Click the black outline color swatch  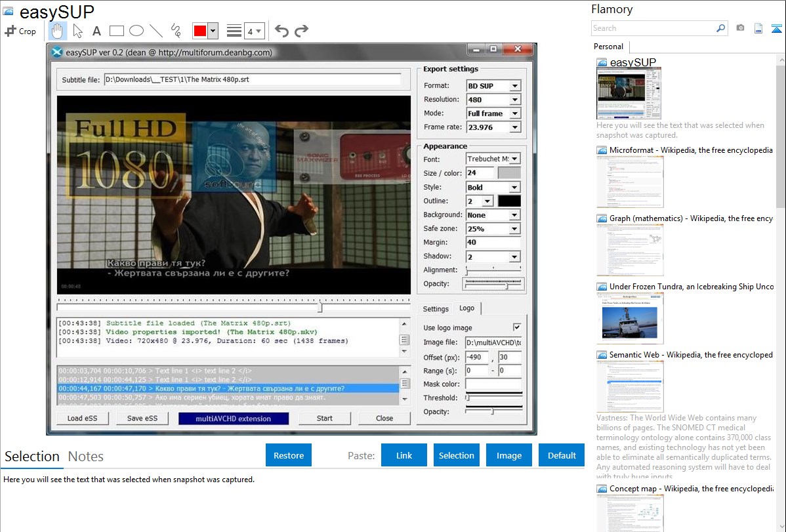pyautogui.click(x=509, y=201)
